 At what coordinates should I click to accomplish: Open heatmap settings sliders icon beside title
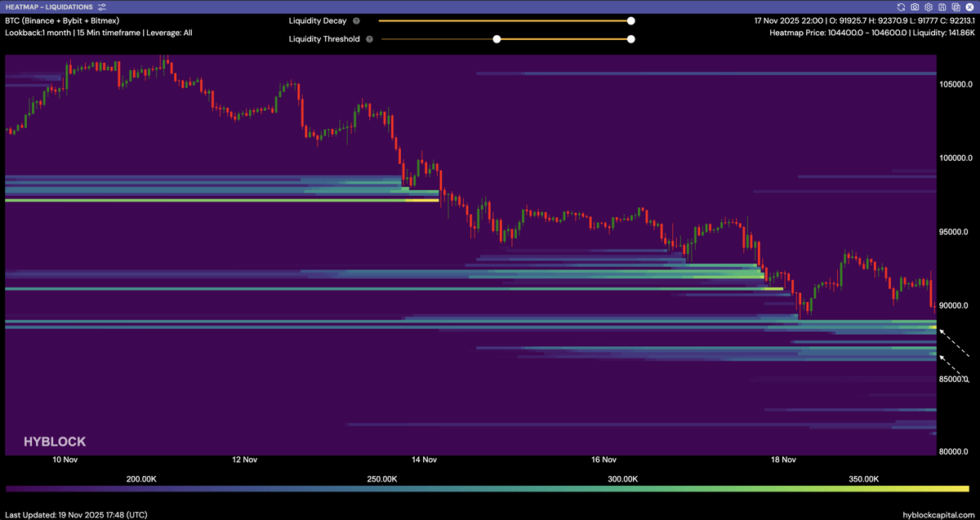point(102,7)
